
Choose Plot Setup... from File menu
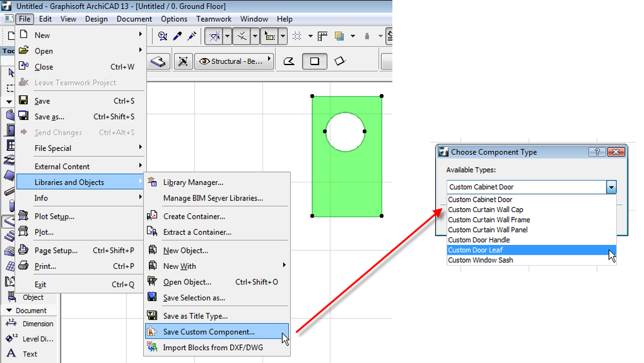pyautogui.click(x=81, y=217)
